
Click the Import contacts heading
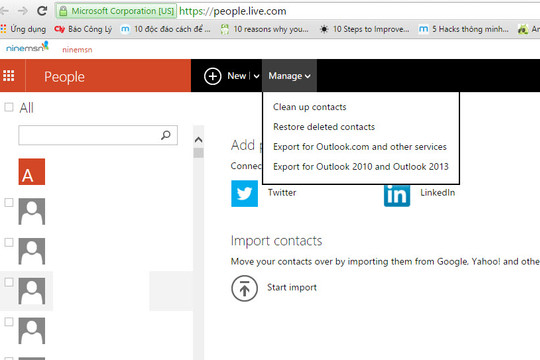pyautogui.click(x=277, y=241)
